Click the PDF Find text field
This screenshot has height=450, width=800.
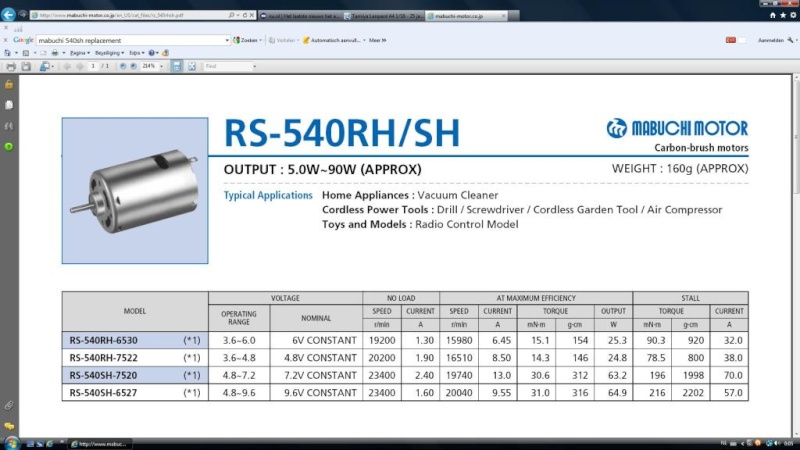[x=228, y=66]
